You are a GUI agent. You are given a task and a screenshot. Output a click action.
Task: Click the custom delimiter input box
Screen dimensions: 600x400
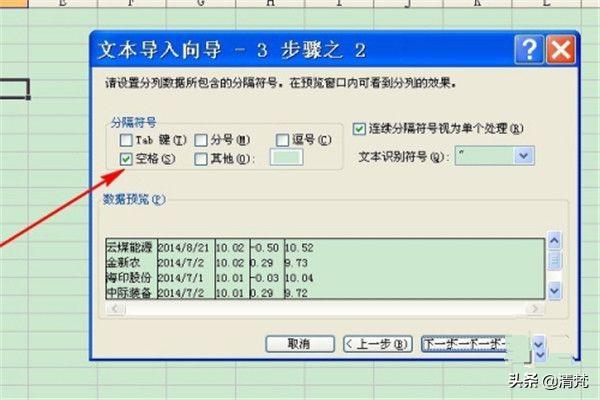point(287,157)
